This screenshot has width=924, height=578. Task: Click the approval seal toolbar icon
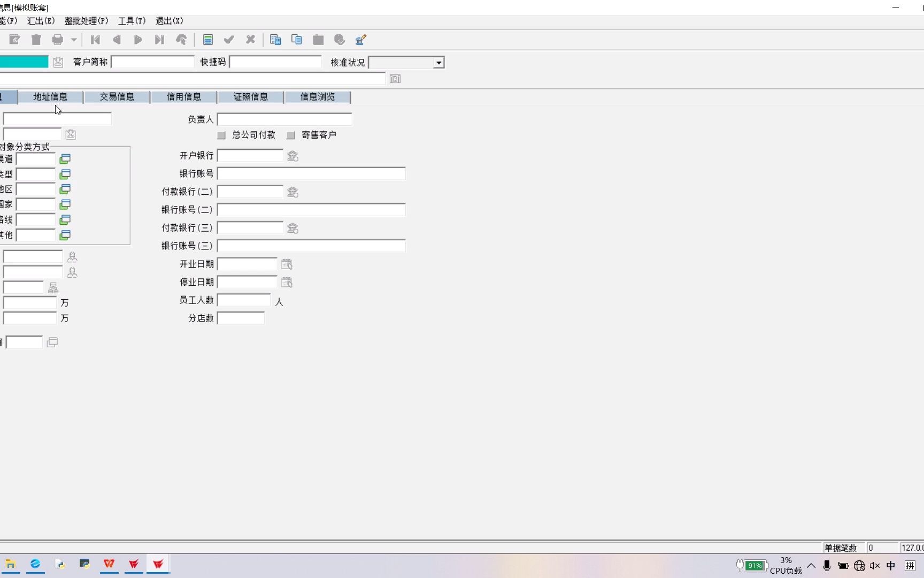[x=340, y=40]
